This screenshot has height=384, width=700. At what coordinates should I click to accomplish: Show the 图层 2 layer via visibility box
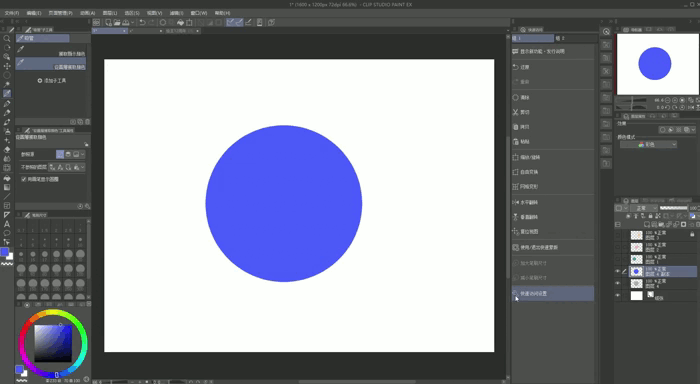618,247
